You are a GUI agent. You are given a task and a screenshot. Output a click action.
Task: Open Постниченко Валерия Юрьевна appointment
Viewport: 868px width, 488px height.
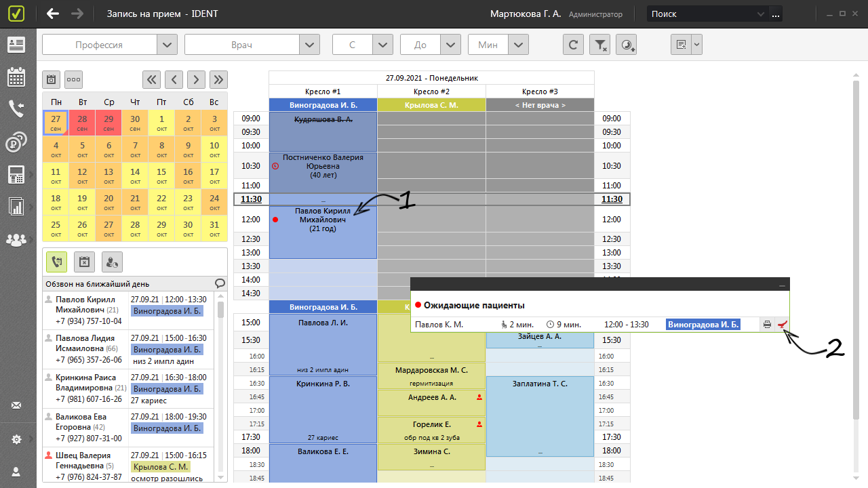(323, 172)
